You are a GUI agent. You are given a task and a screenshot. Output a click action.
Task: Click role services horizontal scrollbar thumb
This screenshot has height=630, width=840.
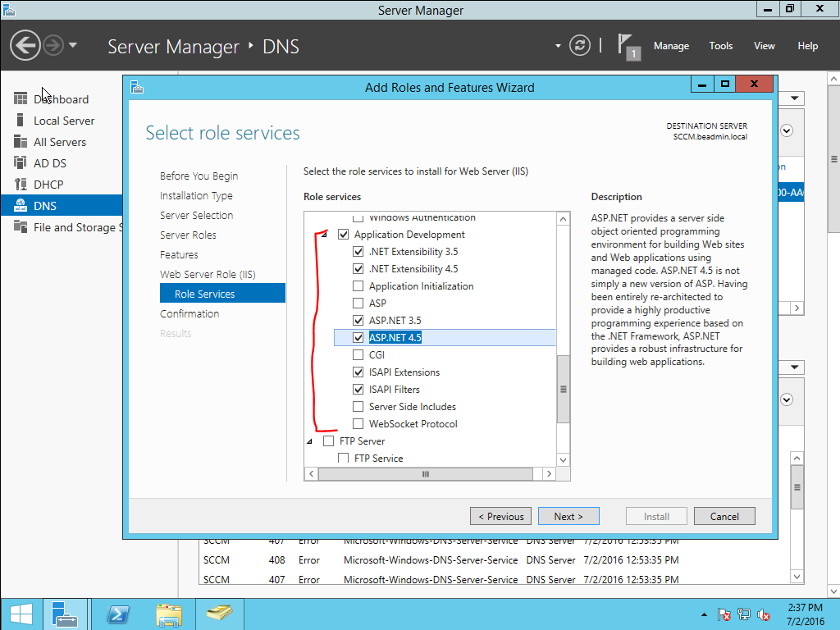click(x=426, y=474)
